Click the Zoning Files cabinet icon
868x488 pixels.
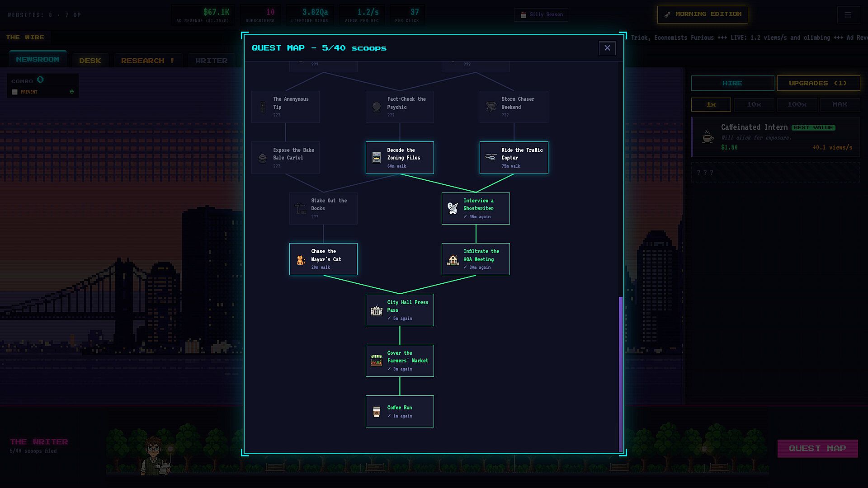376,158
